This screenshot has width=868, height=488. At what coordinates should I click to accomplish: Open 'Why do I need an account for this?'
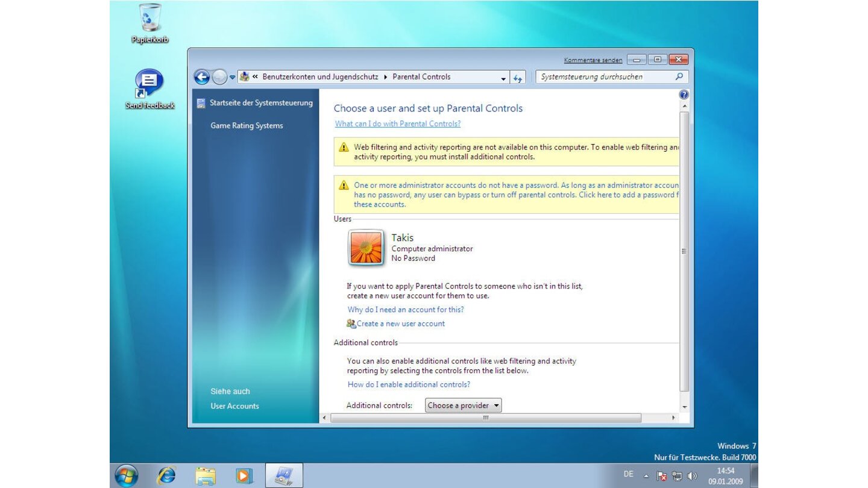[406, 310]
